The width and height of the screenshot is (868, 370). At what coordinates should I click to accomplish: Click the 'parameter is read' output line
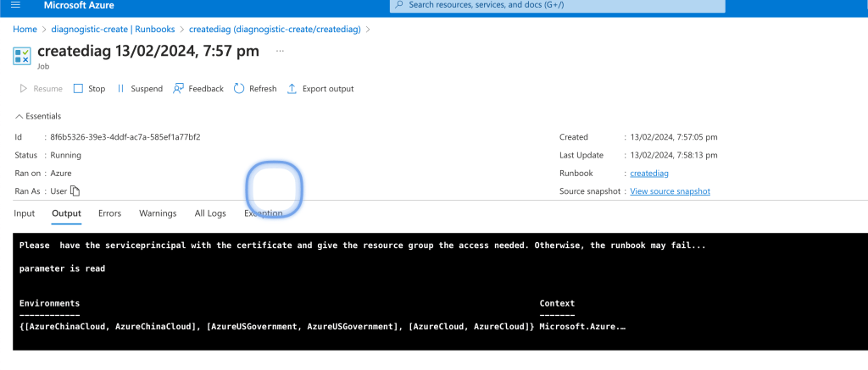click(62, 268)
